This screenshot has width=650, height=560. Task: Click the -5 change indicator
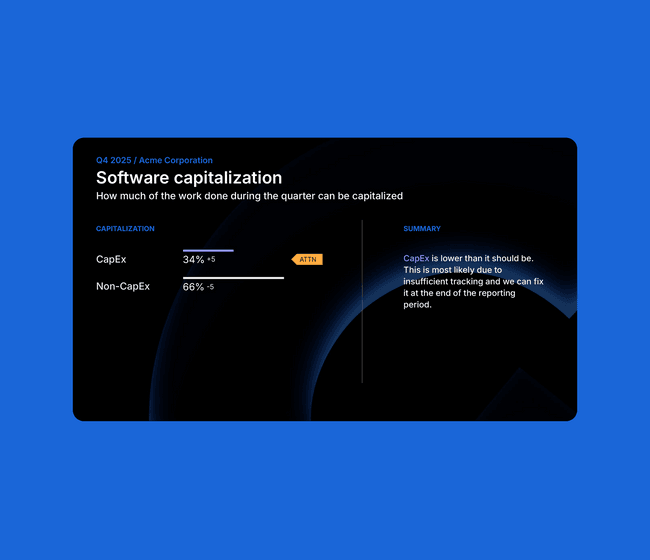coord(211,288)
